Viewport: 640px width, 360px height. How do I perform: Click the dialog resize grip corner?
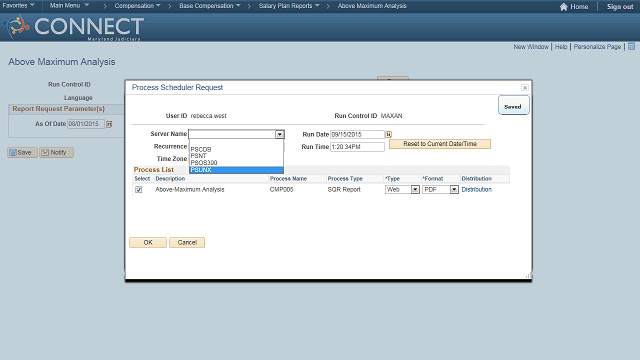point(528,276)
